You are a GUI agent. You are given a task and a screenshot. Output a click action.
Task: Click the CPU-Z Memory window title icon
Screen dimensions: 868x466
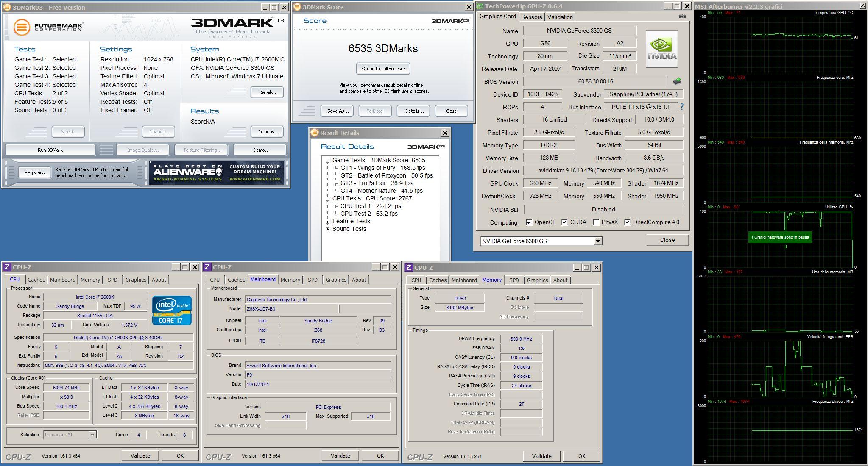point(409,267)
